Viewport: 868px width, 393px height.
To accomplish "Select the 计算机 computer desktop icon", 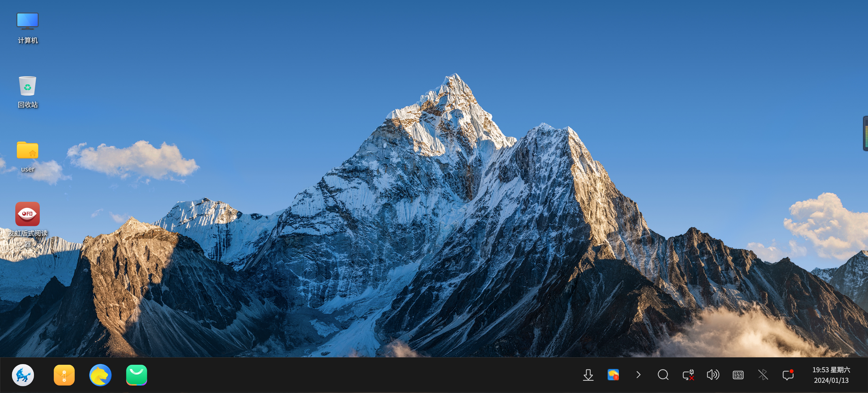I will click(28, 21).
